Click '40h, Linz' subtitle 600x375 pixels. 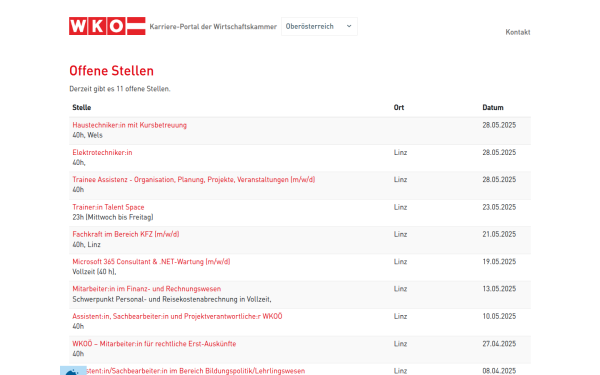pos(86,245)
